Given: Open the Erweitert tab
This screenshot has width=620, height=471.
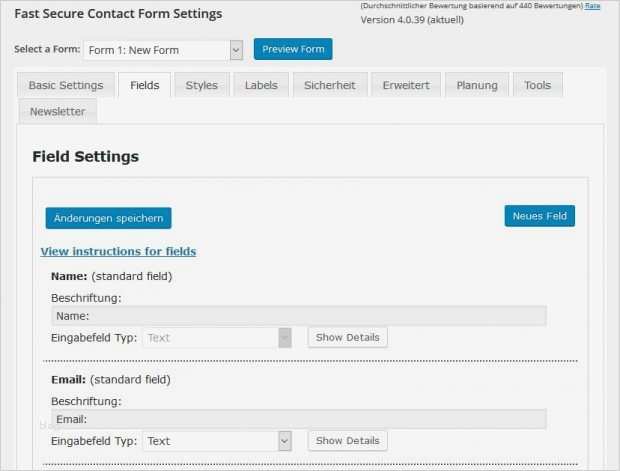Looking at the screenshot, I should click(406, 85).
